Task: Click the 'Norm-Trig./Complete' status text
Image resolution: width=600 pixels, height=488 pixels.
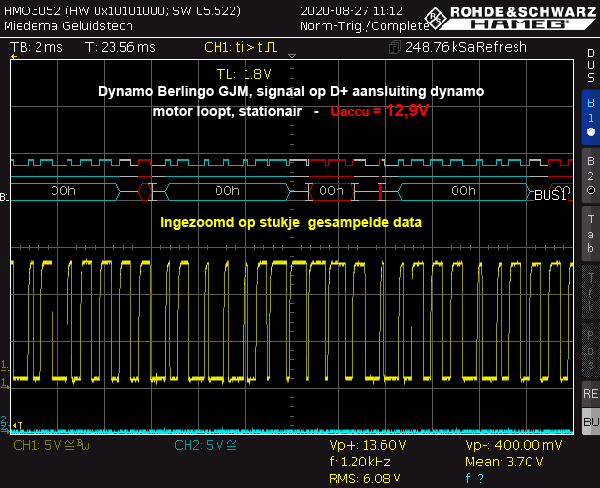Action: pos(365,26)
